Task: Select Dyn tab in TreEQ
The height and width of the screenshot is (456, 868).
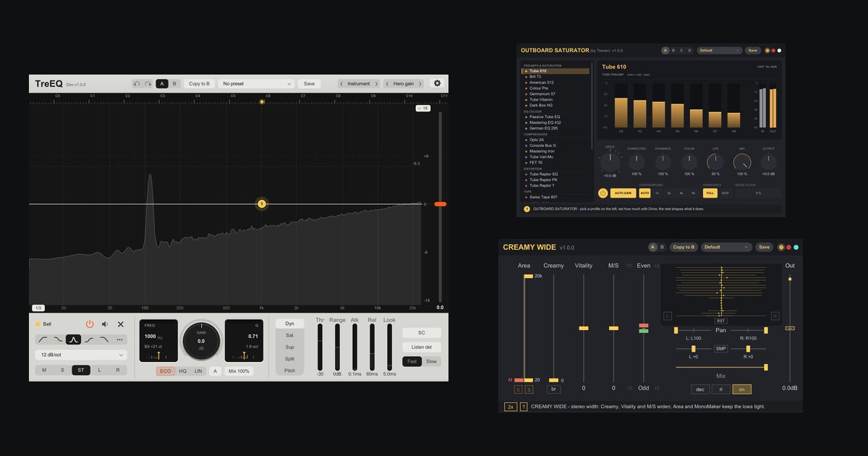Action: click(289, 324)
